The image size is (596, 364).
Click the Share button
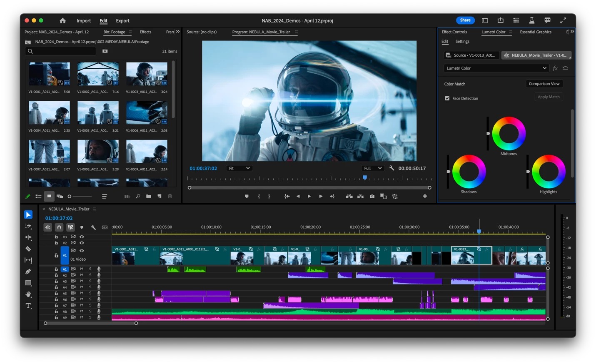point(465,20)
